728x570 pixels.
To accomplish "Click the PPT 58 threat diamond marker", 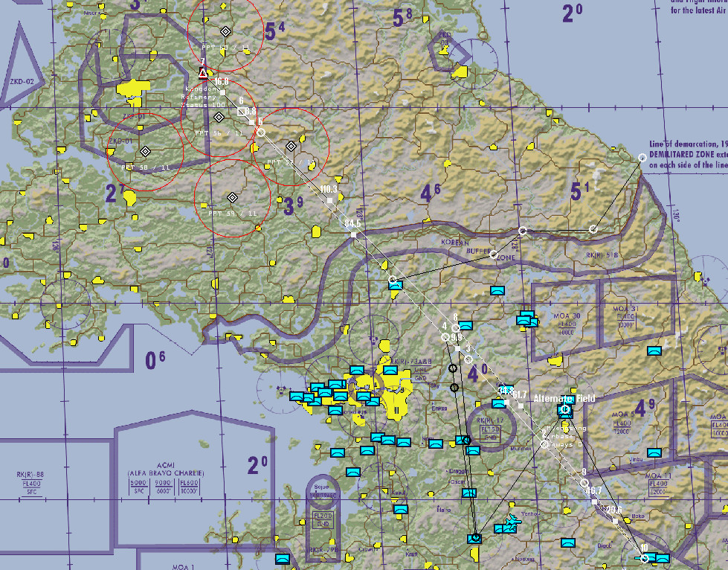I will 145,152.
